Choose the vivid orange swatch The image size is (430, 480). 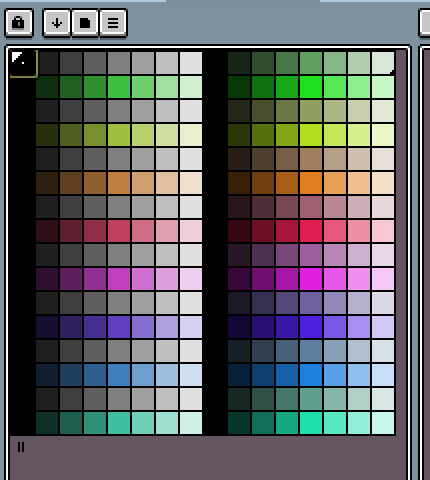[311, 183]
